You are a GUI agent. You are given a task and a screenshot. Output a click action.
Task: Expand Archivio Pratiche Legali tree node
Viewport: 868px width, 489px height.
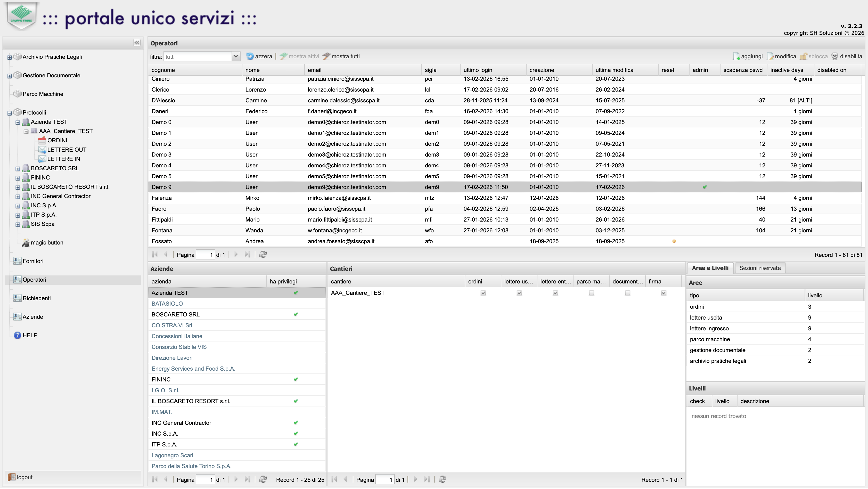10,57
